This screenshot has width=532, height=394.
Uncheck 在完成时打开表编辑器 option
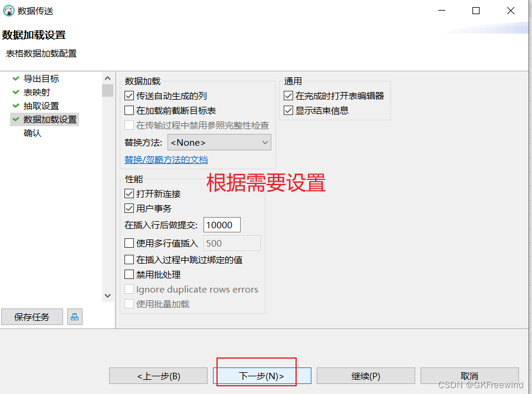pyautogui.click(x=288, y=96)
